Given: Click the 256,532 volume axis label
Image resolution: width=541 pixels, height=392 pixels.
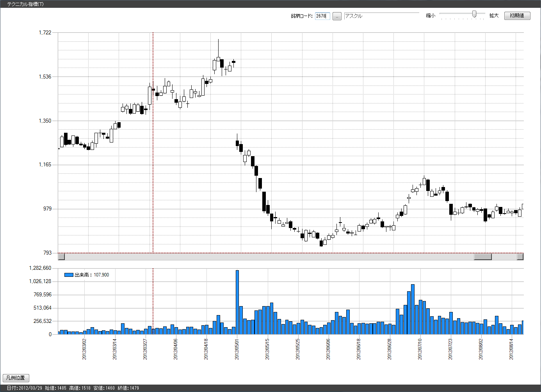Looking at the screenshot, I should pyautogui.click(x=43, y=321).
